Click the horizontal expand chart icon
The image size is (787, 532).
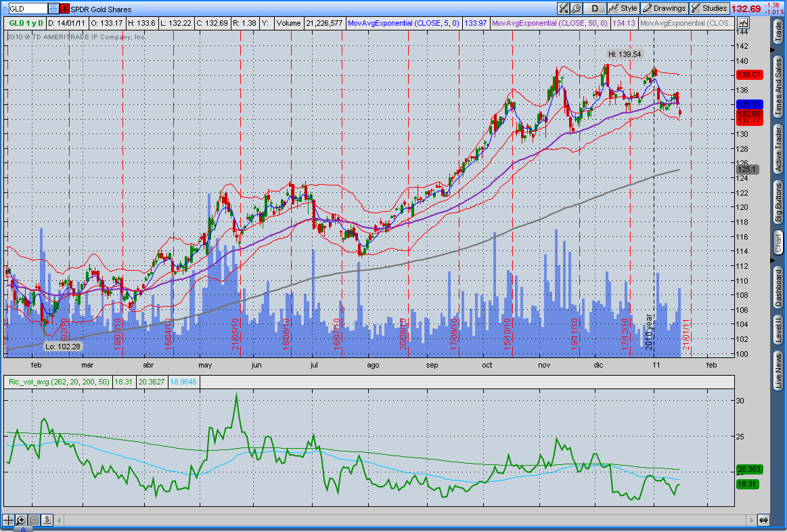(x=763, y=520)
